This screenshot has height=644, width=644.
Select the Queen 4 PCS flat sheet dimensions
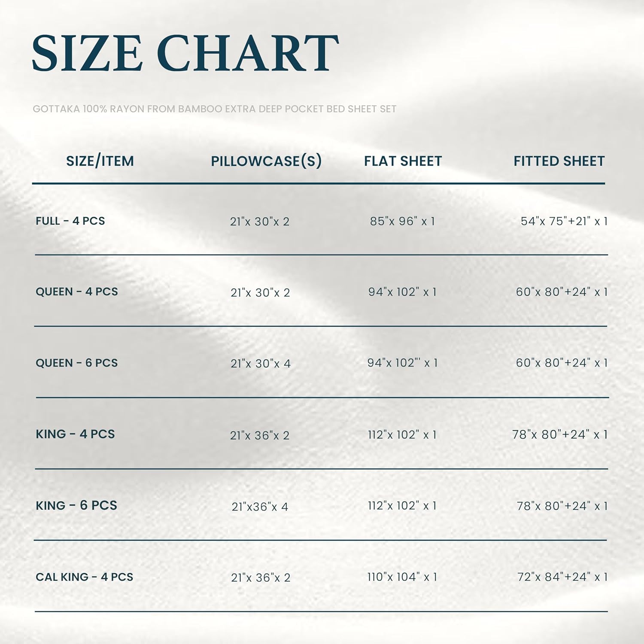(402, 292)
